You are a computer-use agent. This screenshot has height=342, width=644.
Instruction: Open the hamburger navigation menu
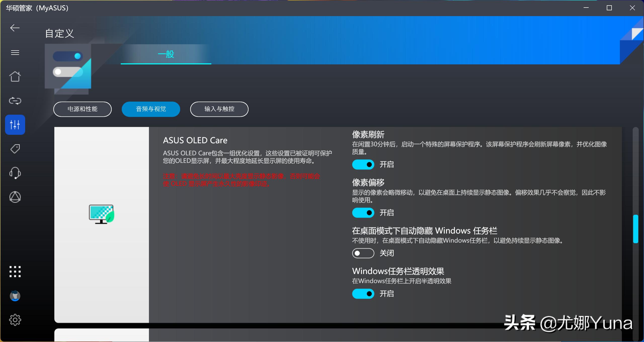tap(15, 52)
